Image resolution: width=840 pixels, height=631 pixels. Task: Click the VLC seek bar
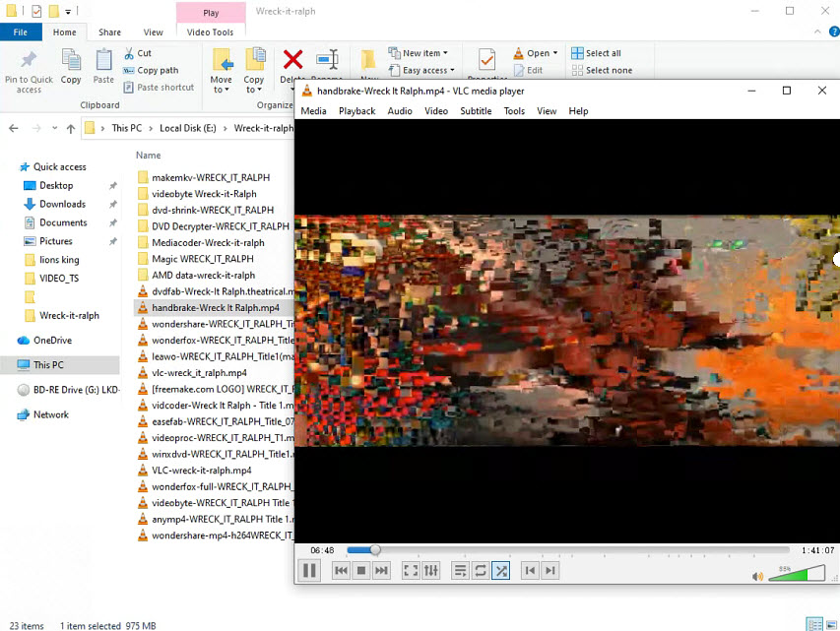pyautogui.click(x=568, y=550)
